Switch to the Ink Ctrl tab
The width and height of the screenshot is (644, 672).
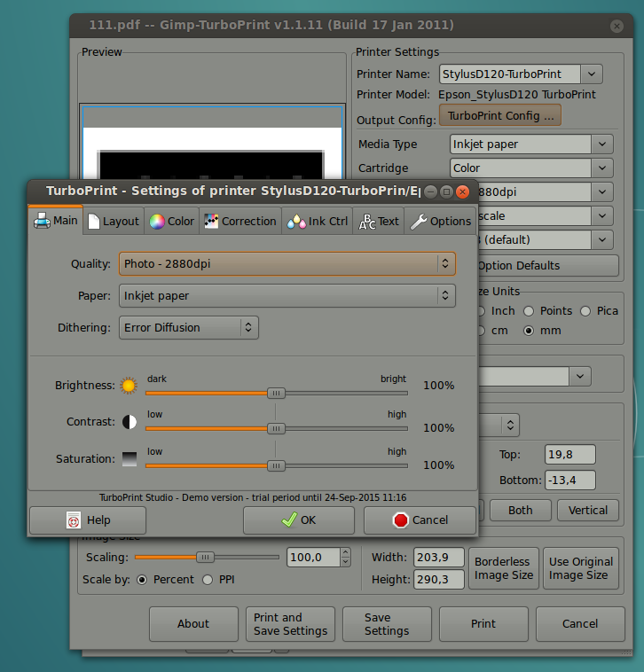coord(318,221)
